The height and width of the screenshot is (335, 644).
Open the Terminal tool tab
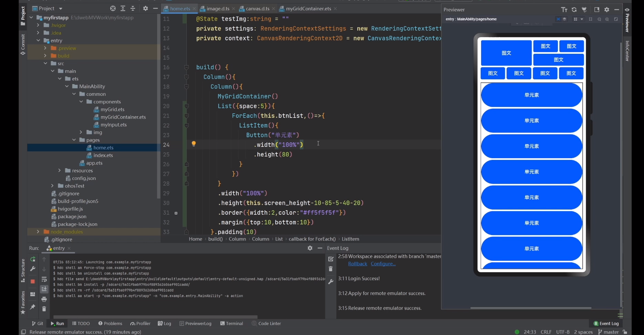point(232,324)
